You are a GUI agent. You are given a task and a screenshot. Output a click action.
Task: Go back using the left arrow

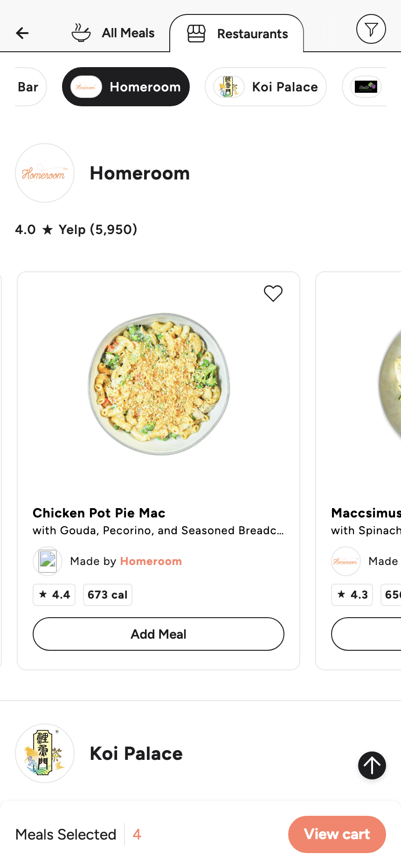pyautogui.click(x=22, y=33)
